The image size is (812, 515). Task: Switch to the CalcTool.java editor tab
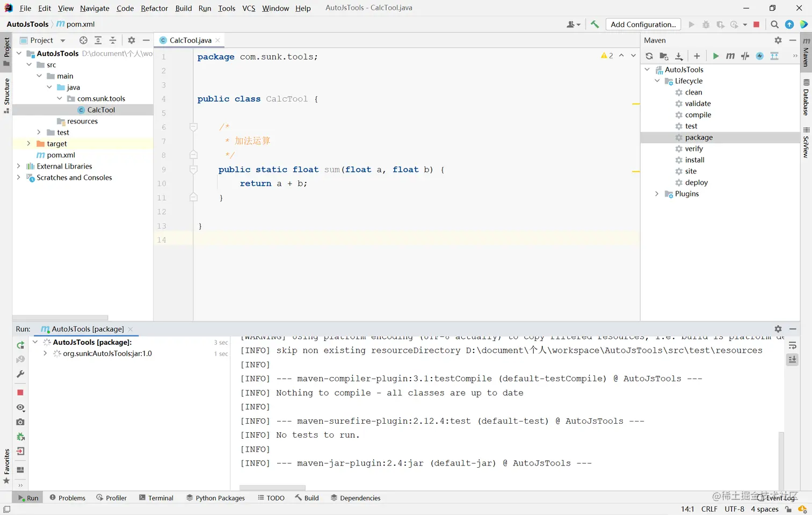[x=190, y=40]
